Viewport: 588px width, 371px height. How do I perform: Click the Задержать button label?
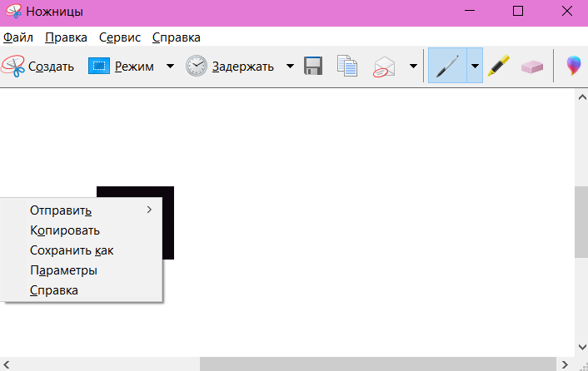[243, 67]
